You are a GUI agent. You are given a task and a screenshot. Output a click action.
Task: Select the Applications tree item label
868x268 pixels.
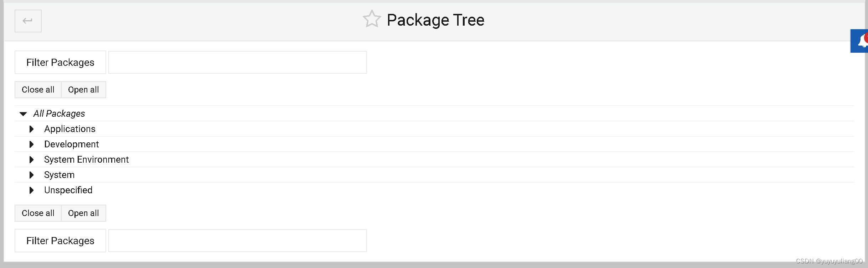click(x=70, y=129)
